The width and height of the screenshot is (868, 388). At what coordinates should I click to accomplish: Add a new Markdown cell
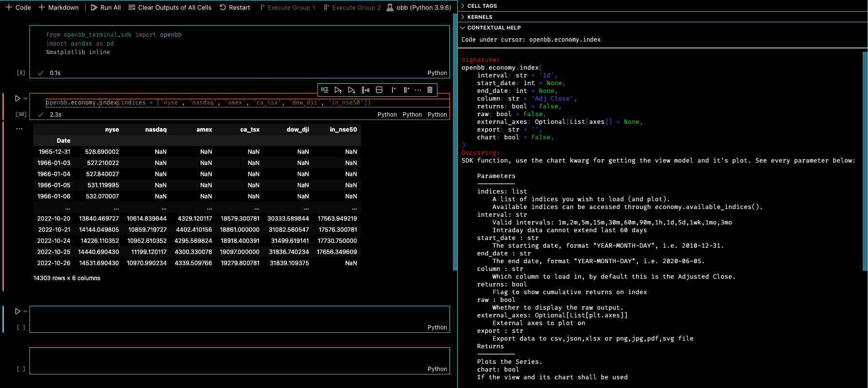coord(58,7)
